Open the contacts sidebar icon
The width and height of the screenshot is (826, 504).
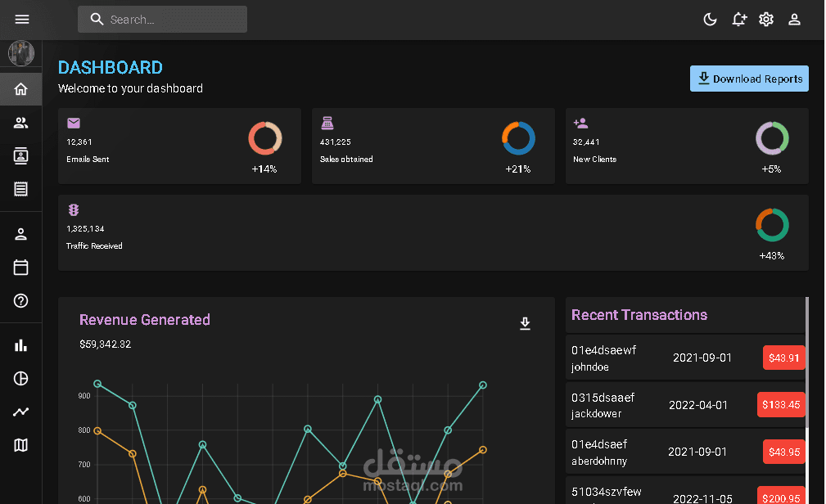click(21, 156)
